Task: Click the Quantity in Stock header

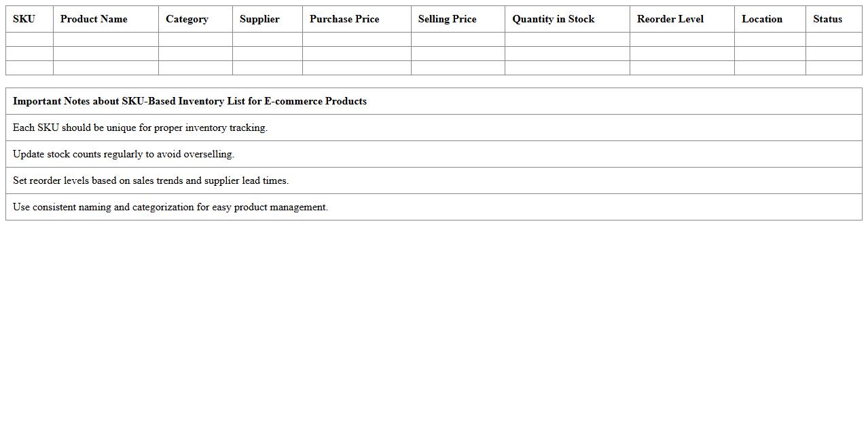Action: click(553, 19)
